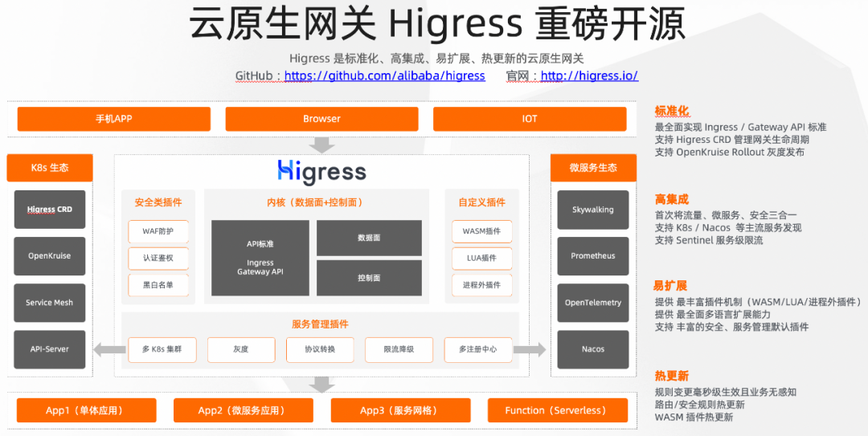Select the API-Server block
This screenshot has height=436, width=868.
pyautogui.click(x=50, y=350)
